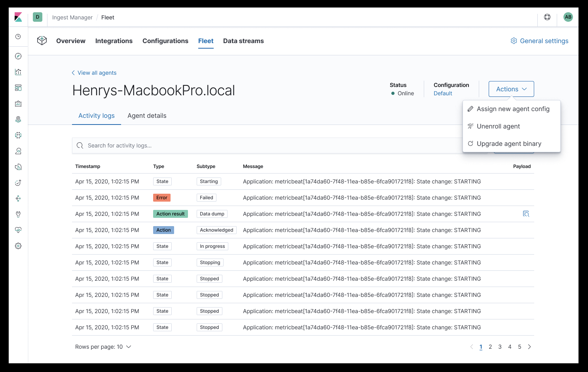Viewport: 588px width, 372px height.
Task: Open Machine Learning icon in sidebar
Action: [18, 135]
